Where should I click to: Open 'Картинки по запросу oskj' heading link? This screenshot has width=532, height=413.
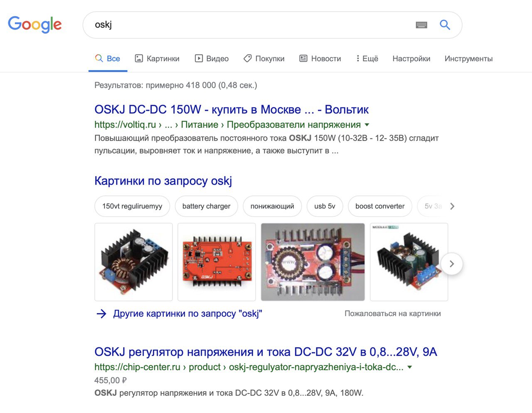(x=163, y=181)
